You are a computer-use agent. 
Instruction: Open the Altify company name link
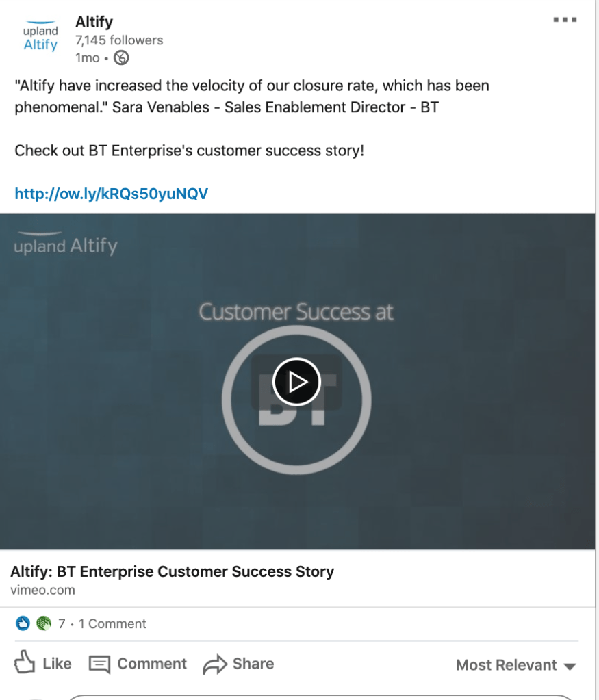click(94, 22)
